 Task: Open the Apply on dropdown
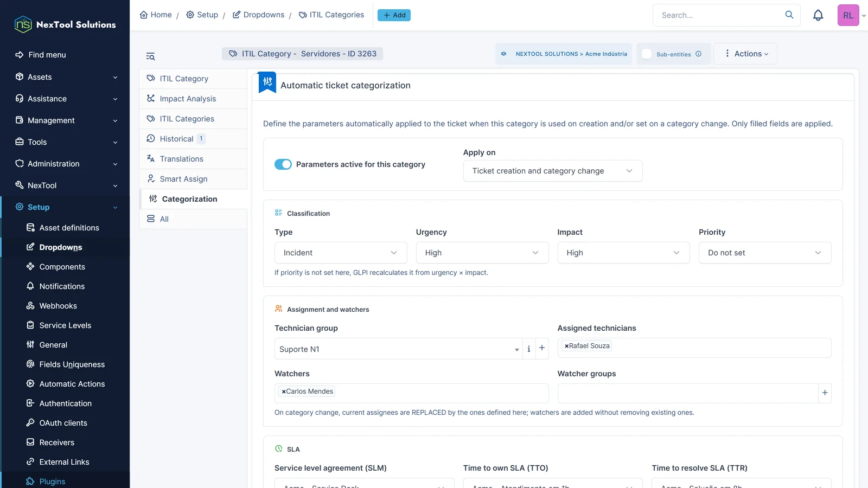click(553, 171)
